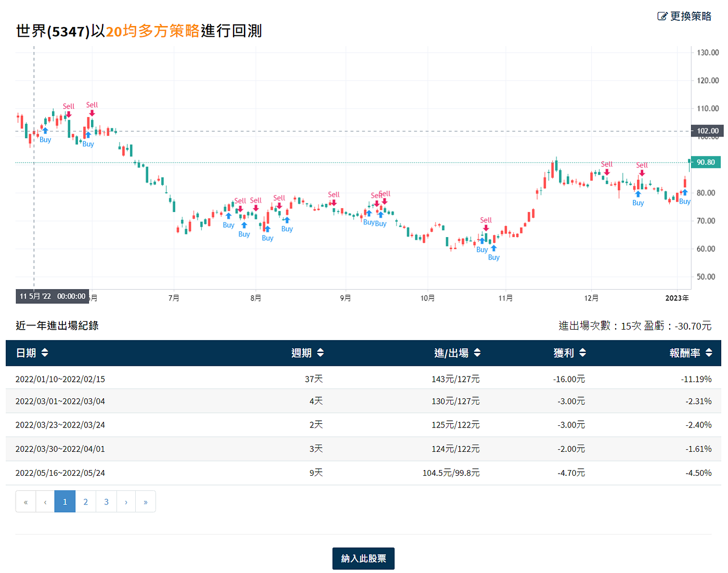The height and width of the screenshot is (573, 728).
Task: Click the 20均多方策略 strategy name text
Action: [153, 31]
